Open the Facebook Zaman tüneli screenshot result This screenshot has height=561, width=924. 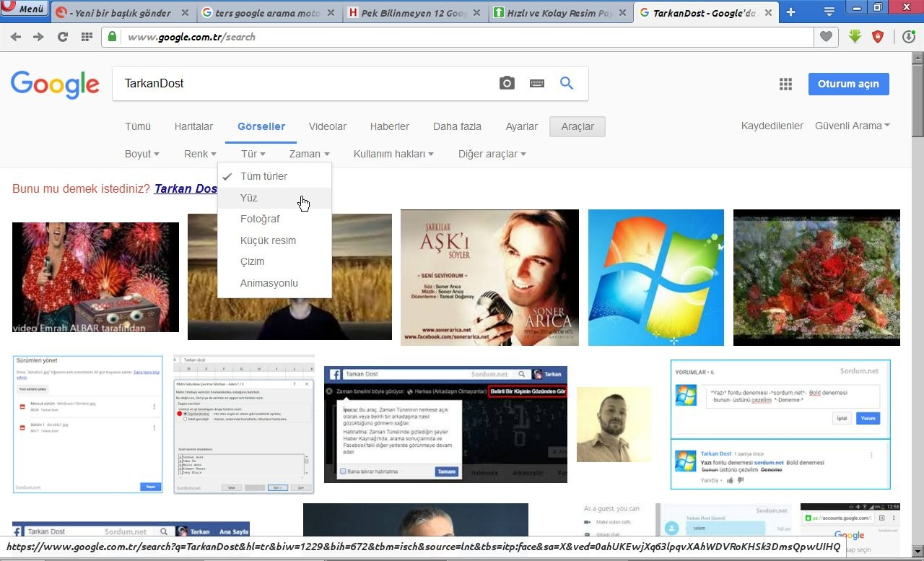point(445,425)
